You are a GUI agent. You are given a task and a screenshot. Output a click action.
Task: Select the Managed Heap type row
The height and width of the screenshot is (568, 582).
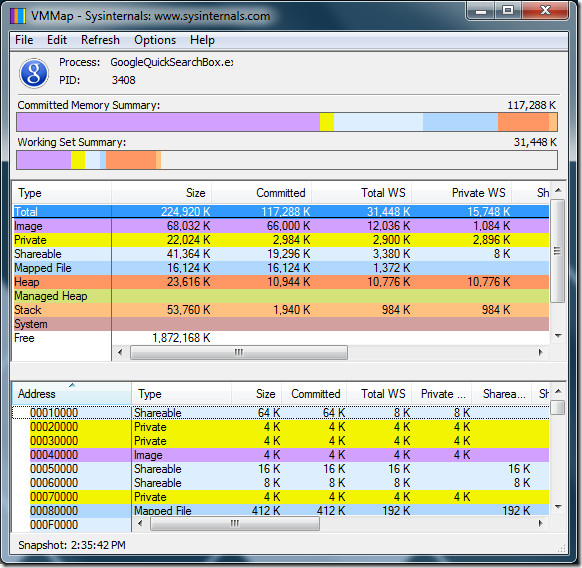(x=281, y=296)
